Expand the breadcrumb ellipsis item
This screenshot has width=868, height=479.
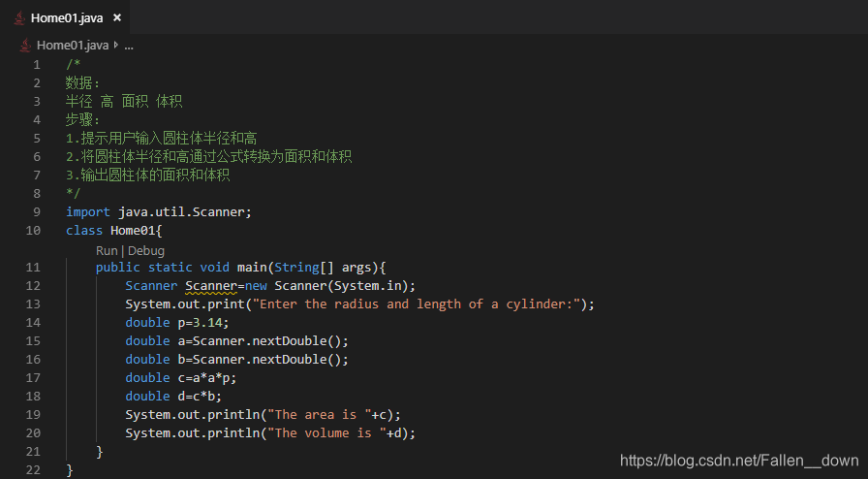click(x=129, y=46)
